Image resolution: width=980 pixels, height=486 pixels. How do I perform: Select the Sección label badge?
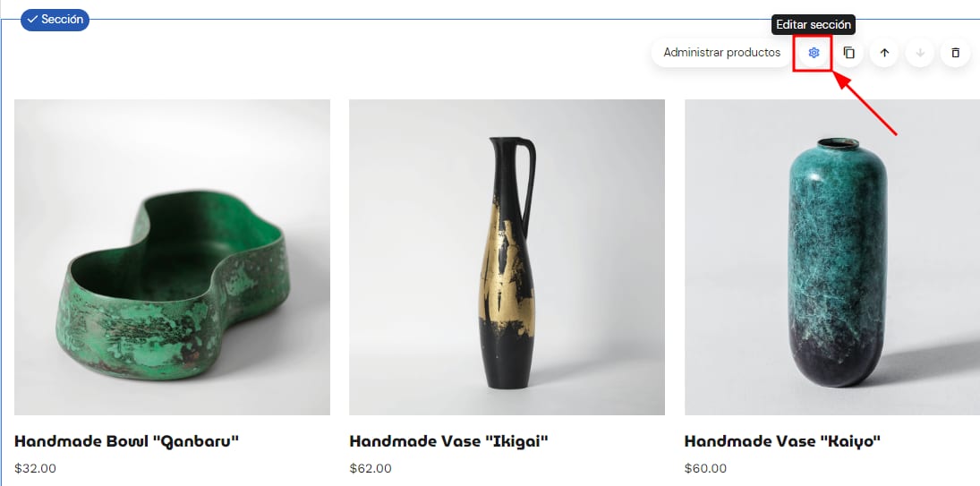[55, 20]
